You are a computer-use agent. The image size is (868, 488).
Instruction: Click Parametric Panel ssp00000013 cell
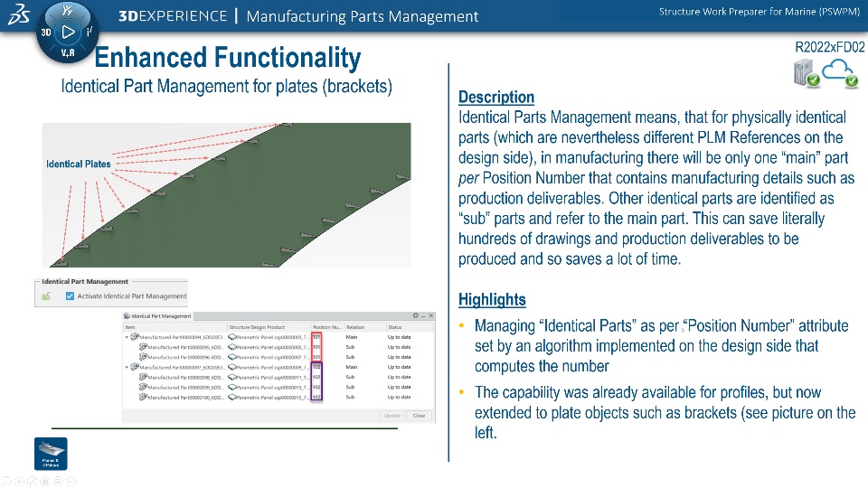269,387
